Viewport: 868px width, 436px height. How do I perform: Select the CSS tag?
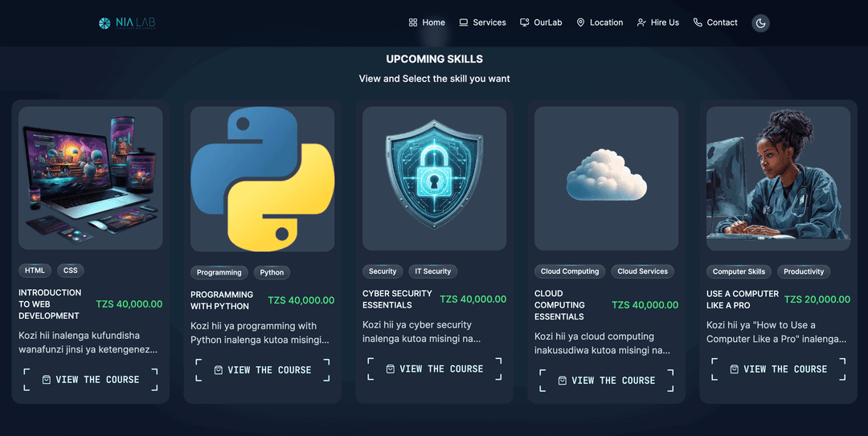(x=70, y=271)
